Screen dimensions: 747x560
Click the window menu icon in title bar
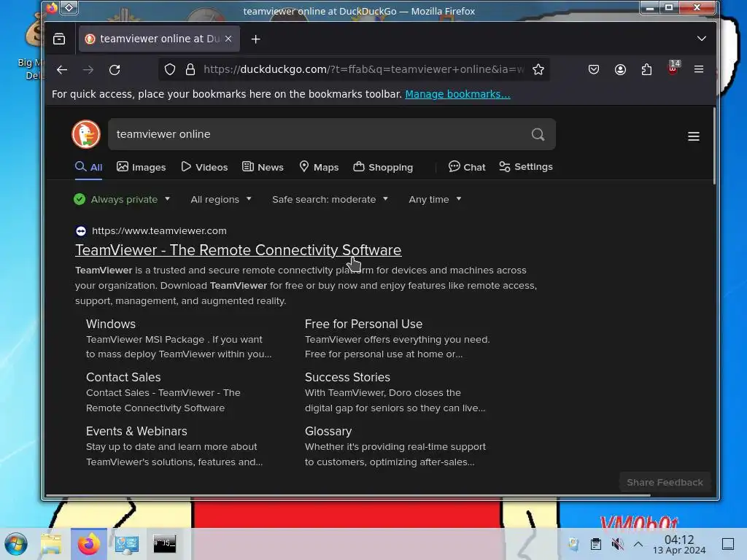tap(69, 7)
